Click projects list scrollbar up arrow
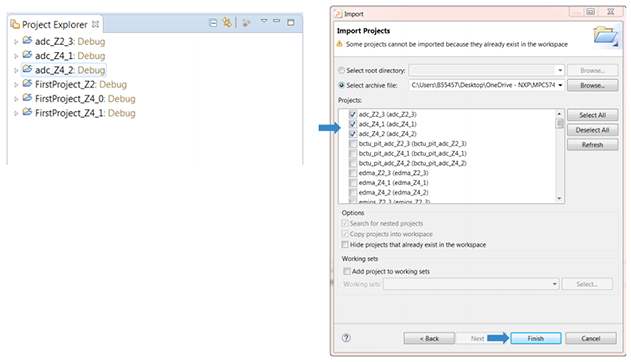 559,113
